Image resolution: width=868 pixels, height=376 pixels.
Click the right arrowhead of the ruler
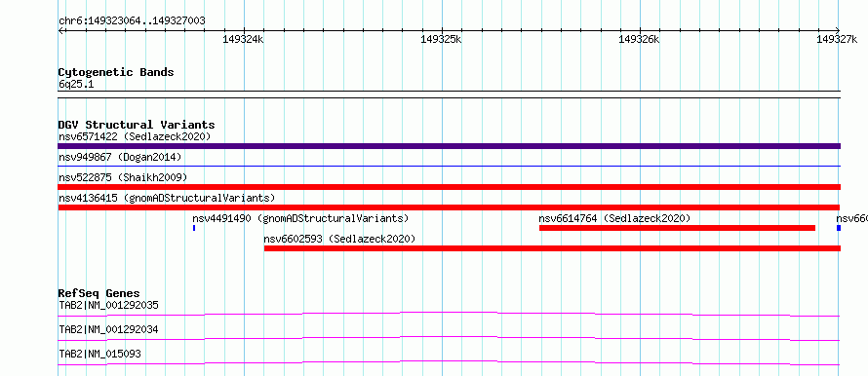(x=838, y=30)
